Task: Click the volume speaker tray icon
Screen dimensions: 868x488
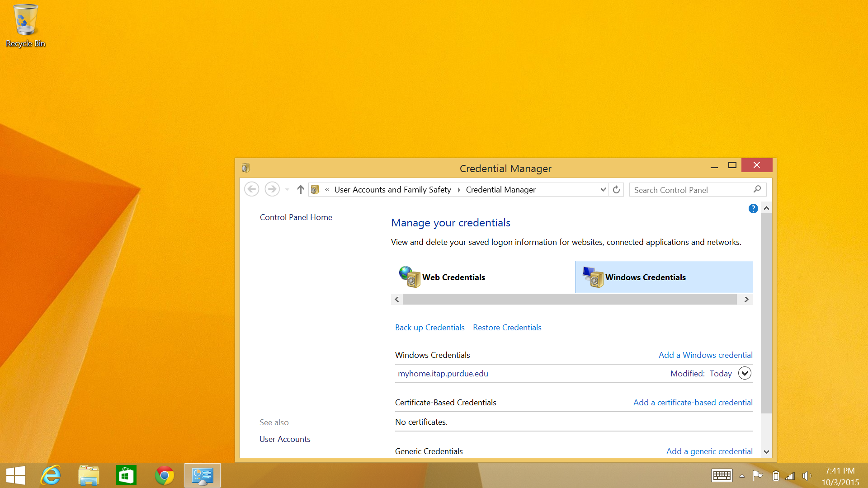Action: (807, 476)
